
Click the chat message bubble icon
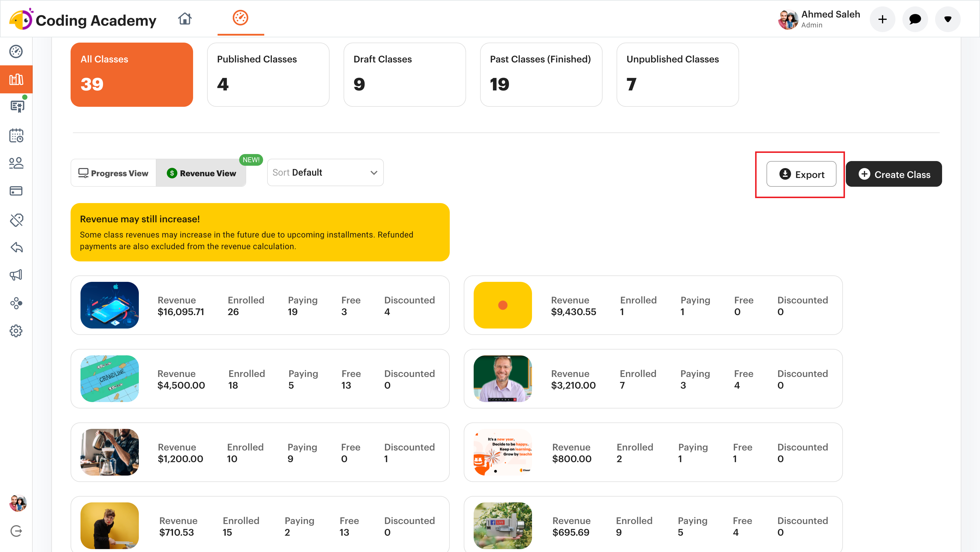(915, 19)
